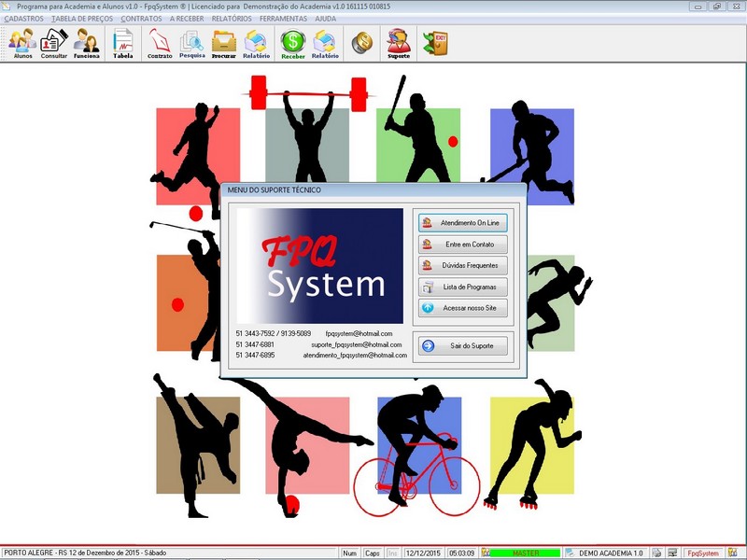Viewport: 747px width, 560px height.
Task: Open the A RECEBER menu
Action: click(187, 19)
